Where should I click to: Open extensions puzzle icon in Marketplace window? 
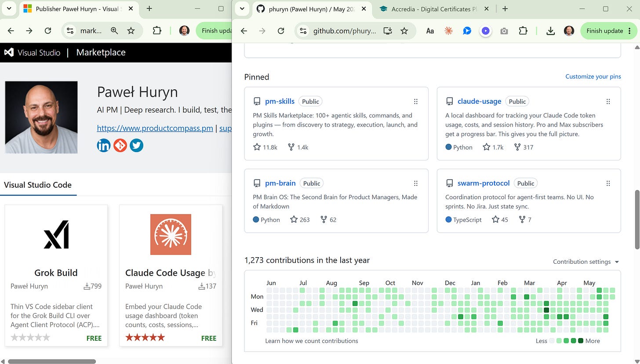(157, 31)
